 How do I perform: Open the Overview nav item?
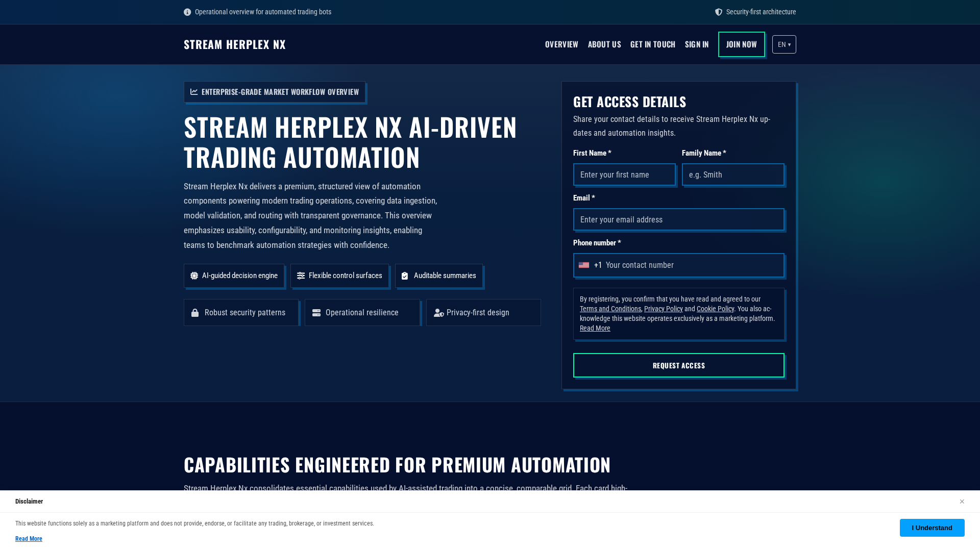point(561,44)
